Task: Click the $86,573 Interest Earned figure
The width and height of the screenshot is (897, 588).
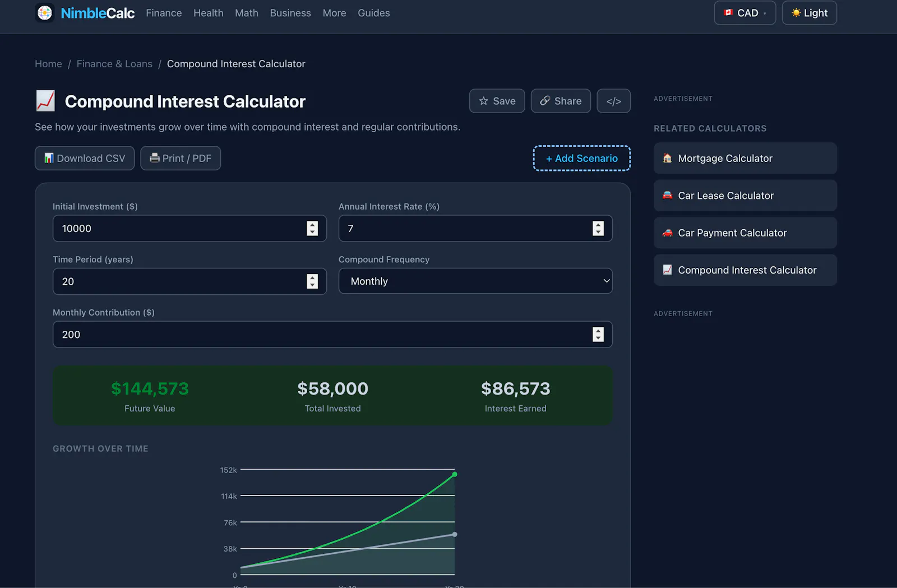Action: [x=515, y=388]
